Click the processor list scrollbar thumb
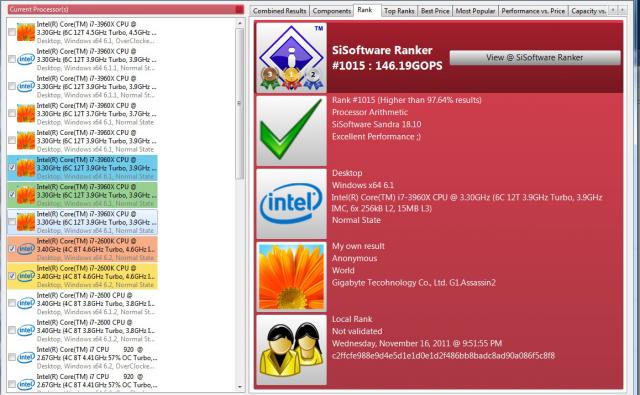Viewport: 640px width, 395px height. (240, 104)
